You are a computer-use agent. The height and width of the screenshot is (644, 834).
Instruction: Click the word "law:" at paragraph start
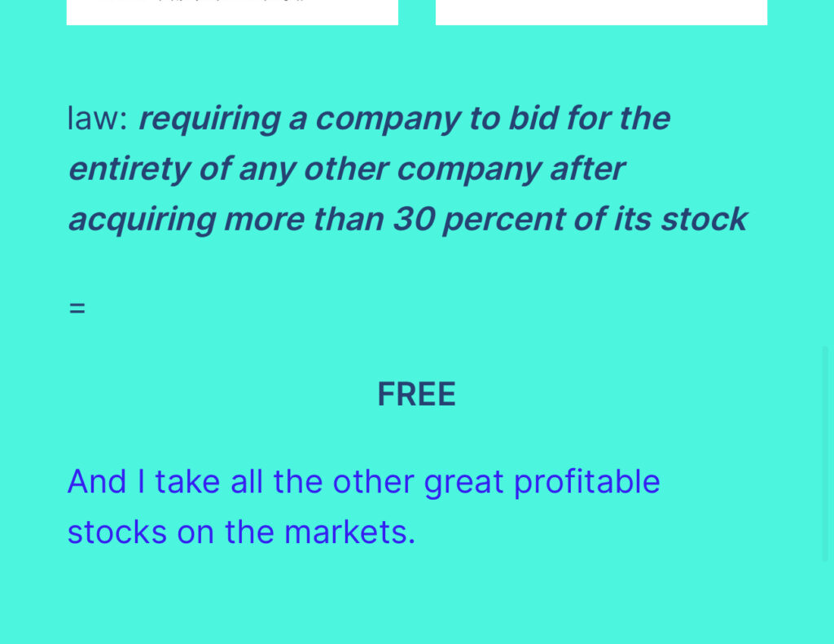pyautogui.click(x=97, y=119)
